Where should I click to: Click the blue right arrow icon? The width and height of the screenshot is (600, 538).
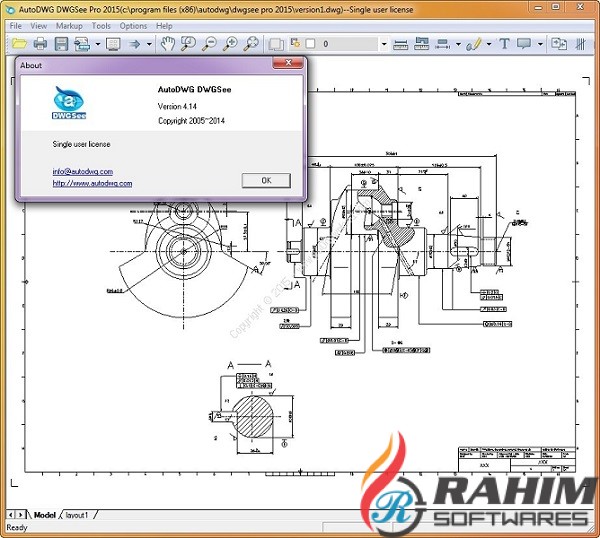[134, 44]
